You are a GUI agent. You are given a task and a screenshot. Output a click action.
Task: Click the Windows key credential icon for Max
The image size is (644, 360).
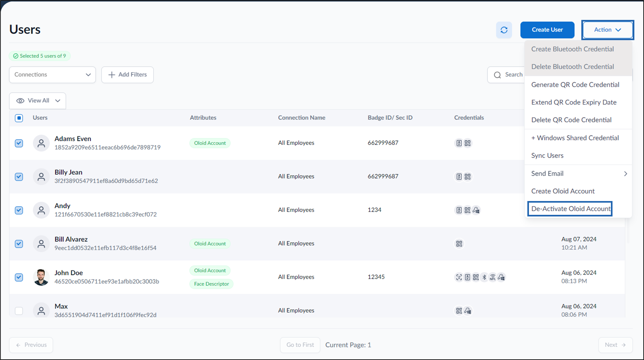[468, 311]
